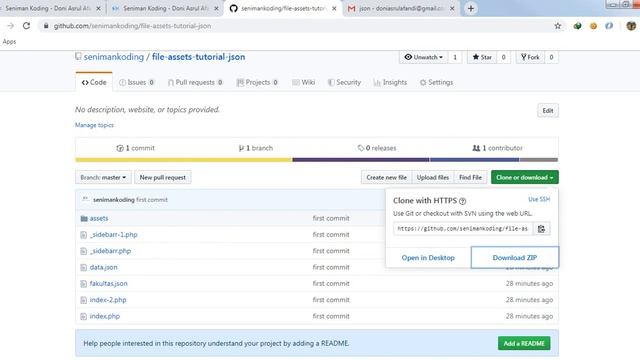Open the senimankoding owner link
The height and width of the screenshot is (360, 640).
[114, 57]
